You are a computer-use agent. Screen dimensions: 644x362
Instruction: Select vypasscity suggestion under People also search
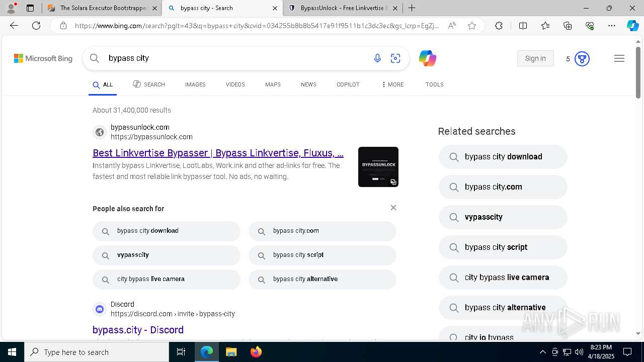point(167,255)
